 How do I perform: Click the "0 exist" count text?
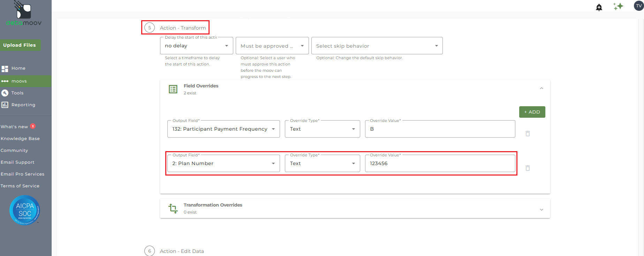(x=190, y=212)
